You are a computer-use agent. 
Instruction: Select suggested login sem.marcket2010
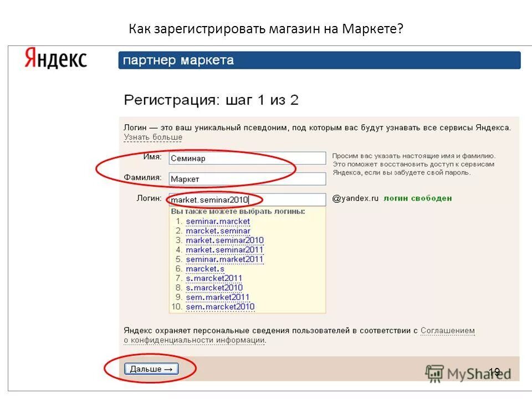(220, 306)
